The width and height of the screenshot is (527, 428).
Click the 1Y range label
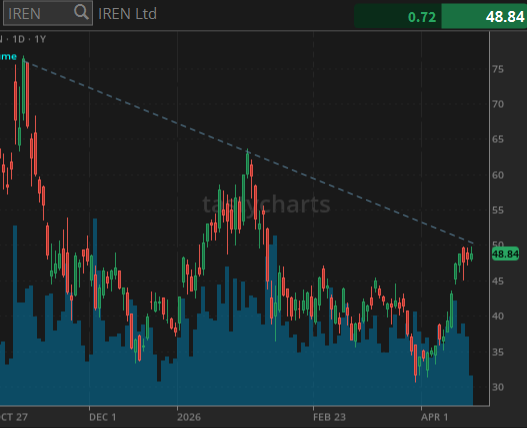[40, 39]
